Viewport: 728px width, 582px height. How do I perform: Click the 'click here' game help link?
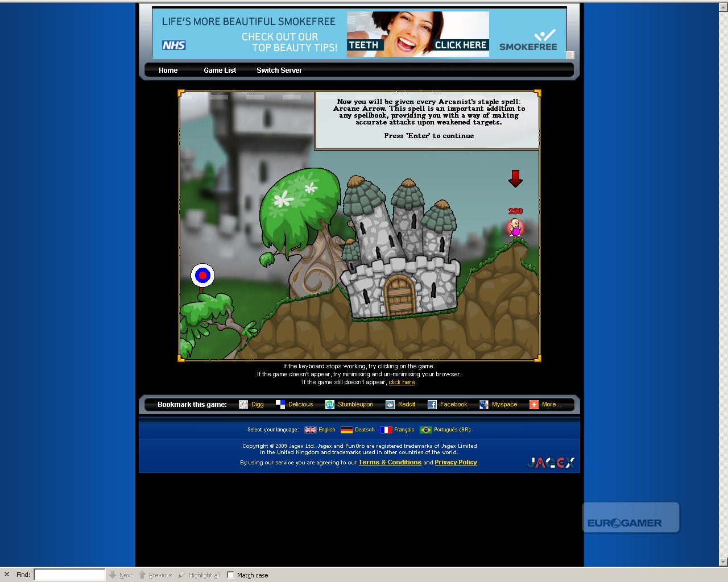(x=402, y=383)
